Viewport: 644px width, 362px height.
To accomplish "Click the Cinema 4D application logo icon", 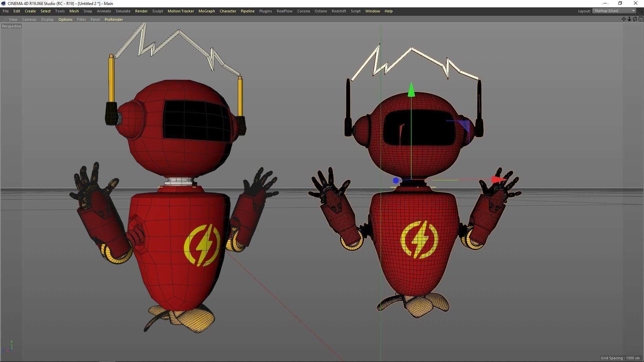I will (3, 3).
